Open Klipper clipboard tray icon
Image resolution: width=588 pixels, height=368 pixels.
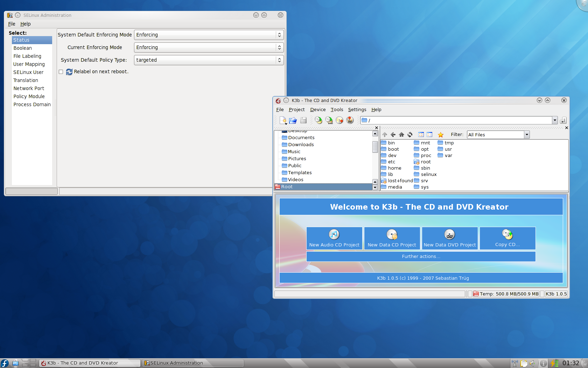[x=524, y=363]
